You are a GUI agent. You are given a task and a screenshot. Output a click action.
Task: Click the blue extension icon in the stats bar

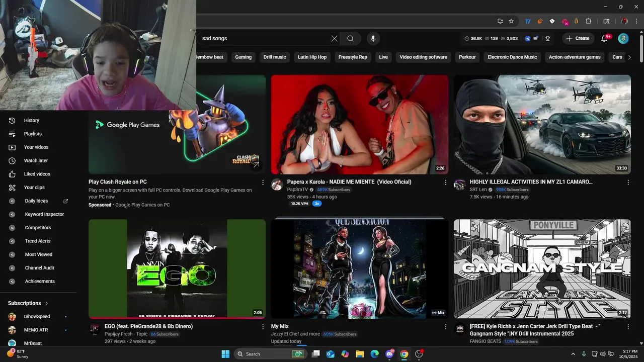[528, 38]
